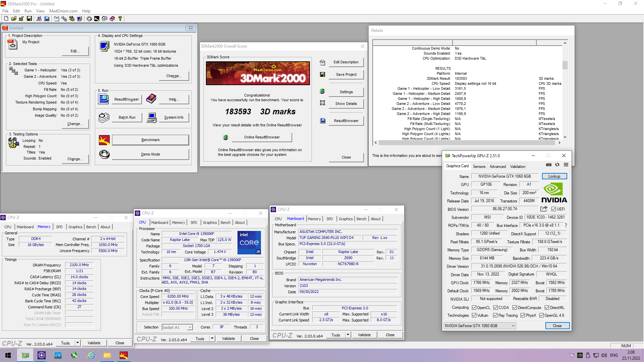The height and width of the screenshot is (362, 644).
Task: Click the Benchmark toolbar icon with black background
Action: (x=97, y=19)
